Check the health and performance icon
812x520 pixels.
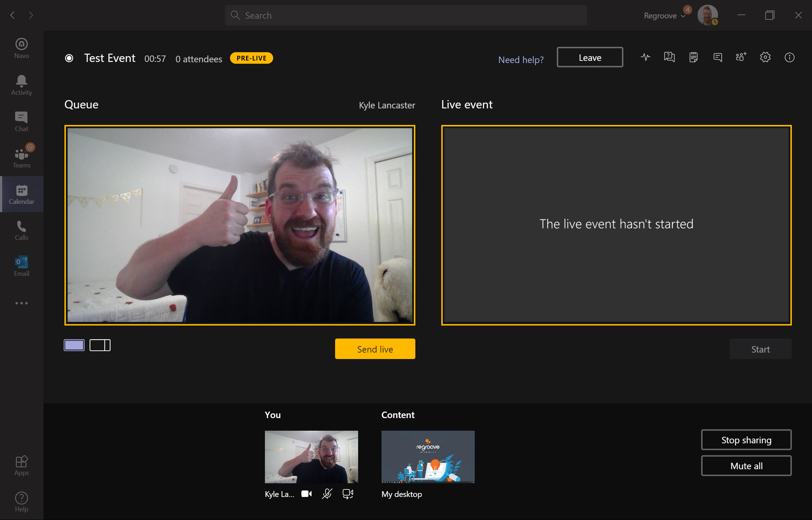(x=645, y=57)
